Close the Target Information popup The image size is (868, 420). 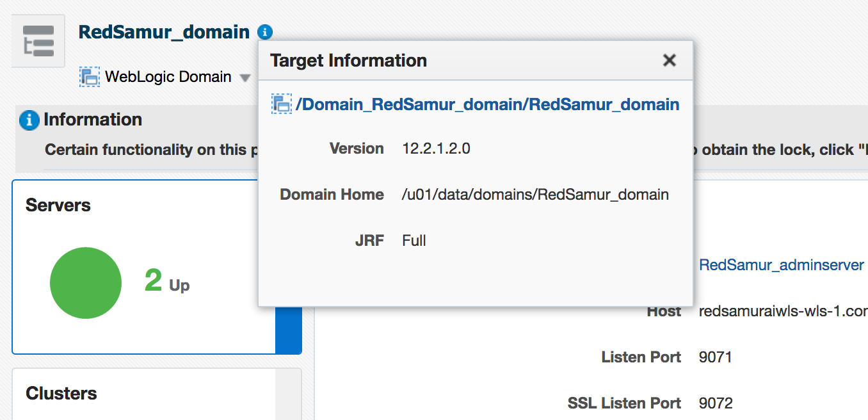669,60
